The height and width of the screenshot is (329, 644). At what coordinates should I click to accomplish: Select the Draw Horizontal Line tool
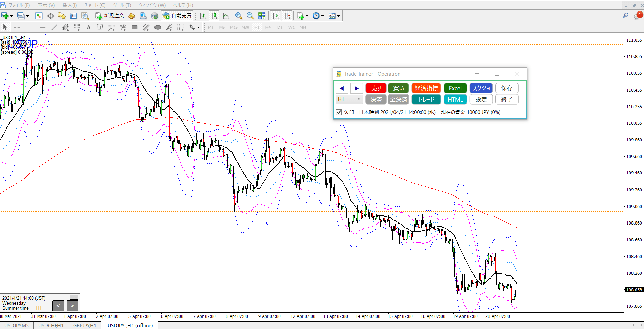click(43, 27)
